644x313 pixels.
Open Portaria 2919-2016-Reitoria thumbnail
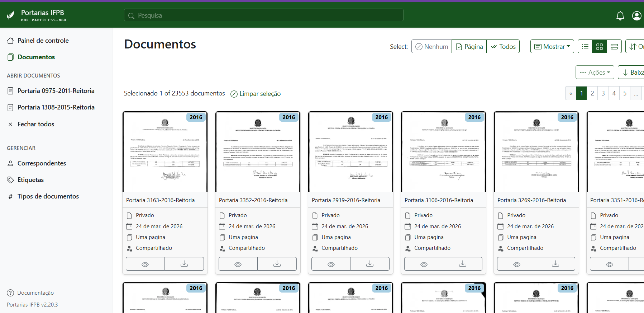[x=350, y=152]
